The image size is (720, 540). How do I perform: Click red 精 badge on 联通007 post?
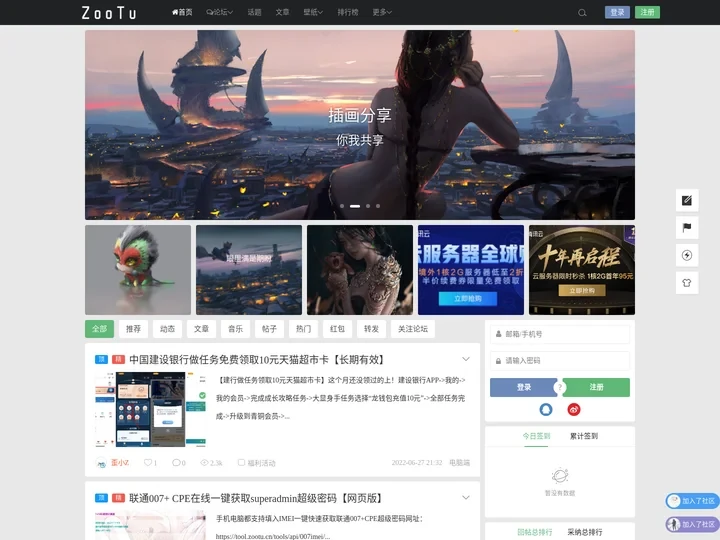click(x=118, y=498)
